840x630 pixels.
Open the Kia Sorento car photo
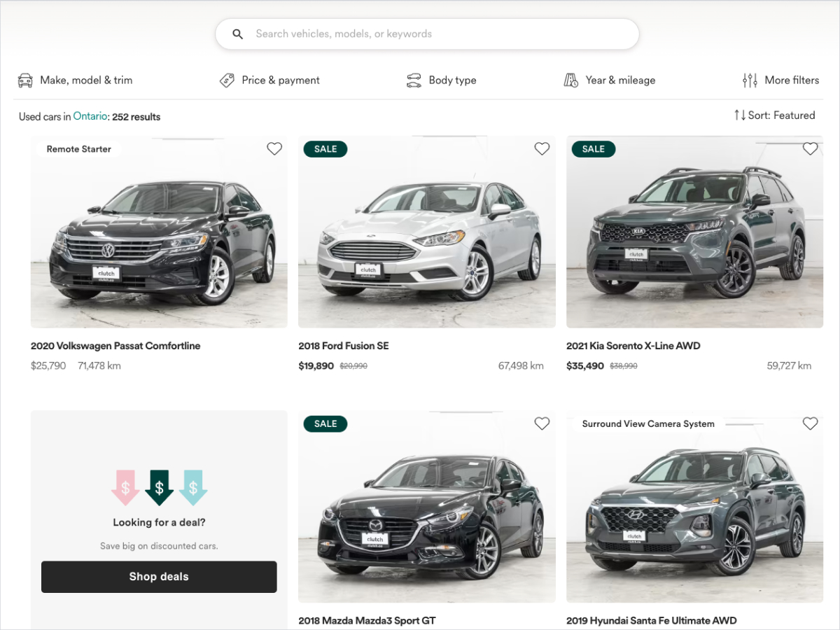[694, 232]
